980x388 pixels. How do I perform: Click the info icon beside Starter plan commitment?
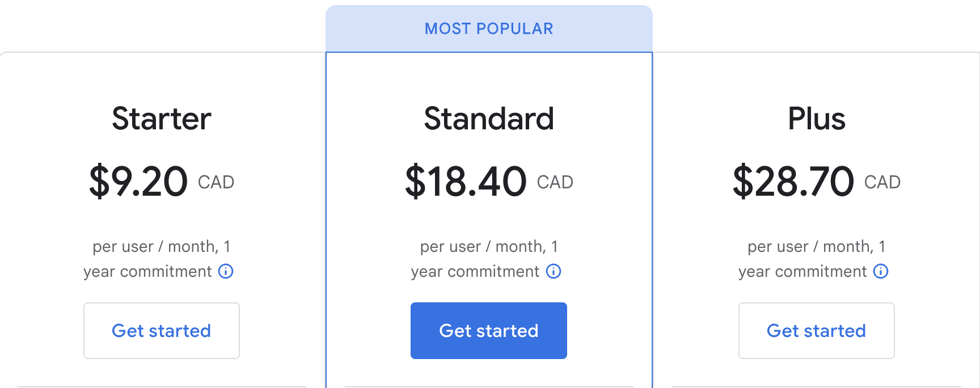pyautogui.click(x=226, y=272)
